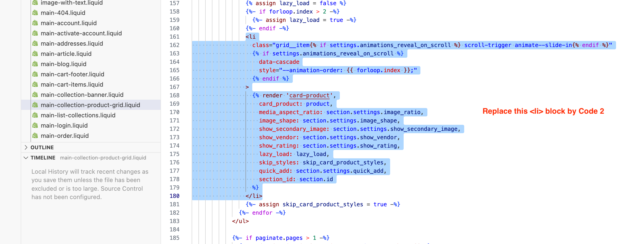Viewport: 644px width, 244px height.
Task: Follow the card-product link on line 168
Action: click(x=309, y=95)
